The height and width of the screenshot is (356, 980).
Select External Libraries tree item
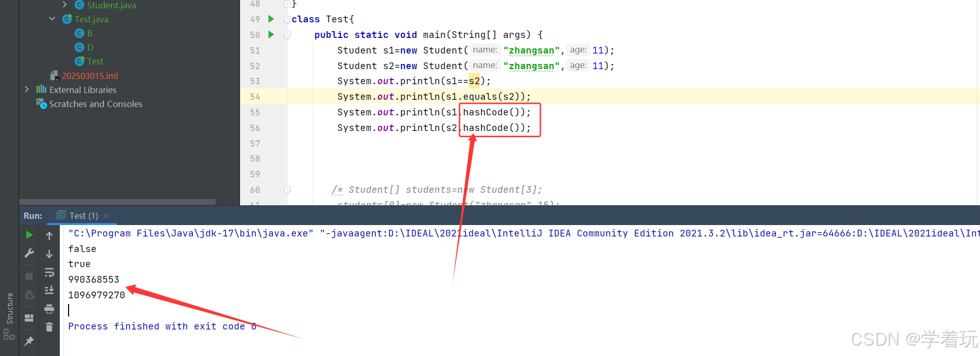(83, 90)
